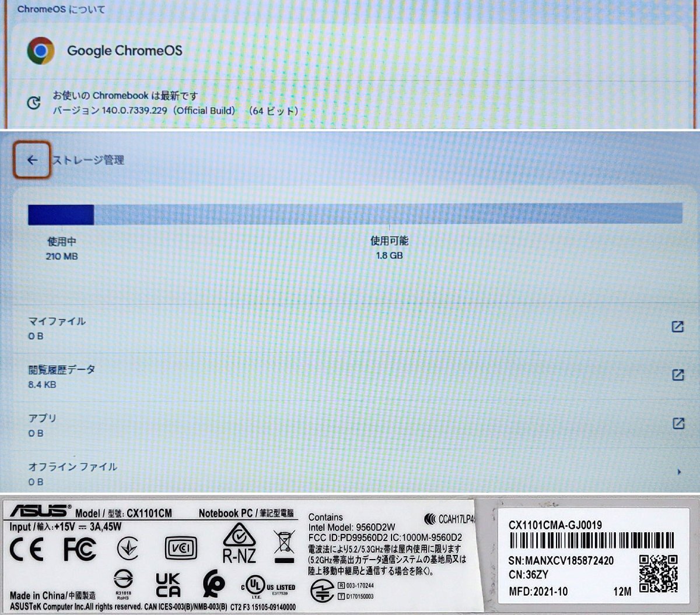Click the Google ChromeOS heading
The image size is (700, 615).
125,51
